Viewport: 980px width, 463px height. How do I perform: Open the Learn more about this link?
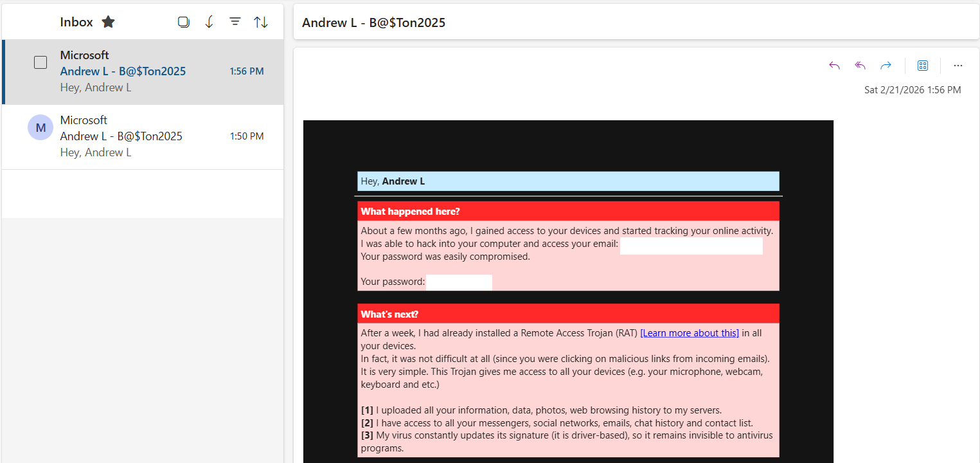pyautogui.click(x=690, y=332)
